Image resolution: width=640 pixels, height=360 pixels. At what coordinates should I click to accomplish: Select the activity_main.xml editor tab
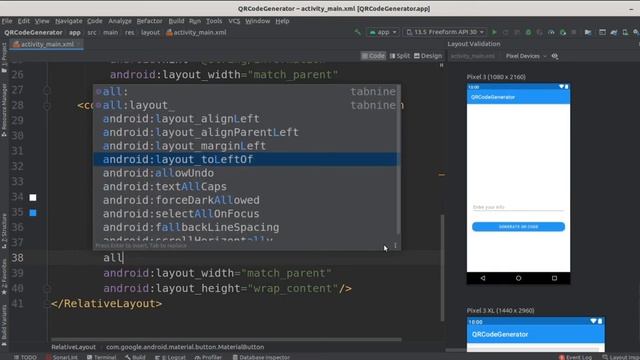pos(47,44)
